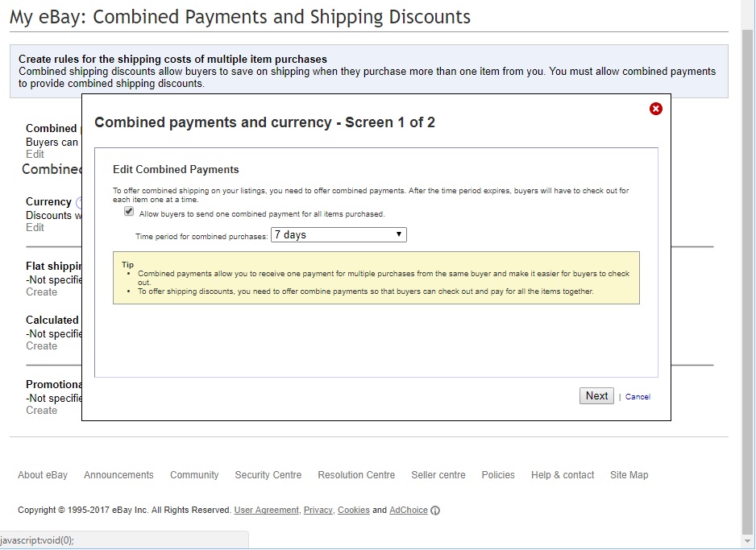Open the AdChoice info icon
The width and height of the screenshot is (756, 550).
coord(435,511)
